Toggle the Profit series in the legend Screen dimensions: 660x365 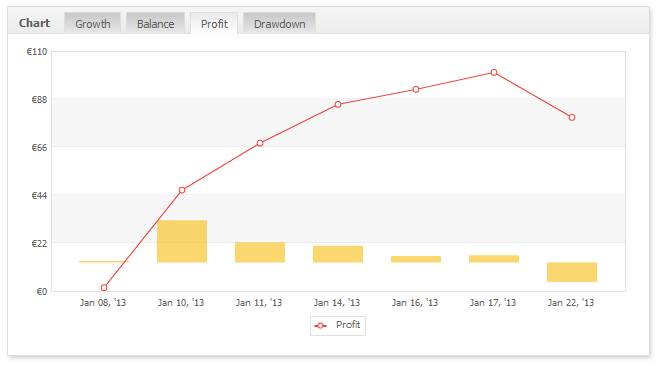(x=338, y=325)
